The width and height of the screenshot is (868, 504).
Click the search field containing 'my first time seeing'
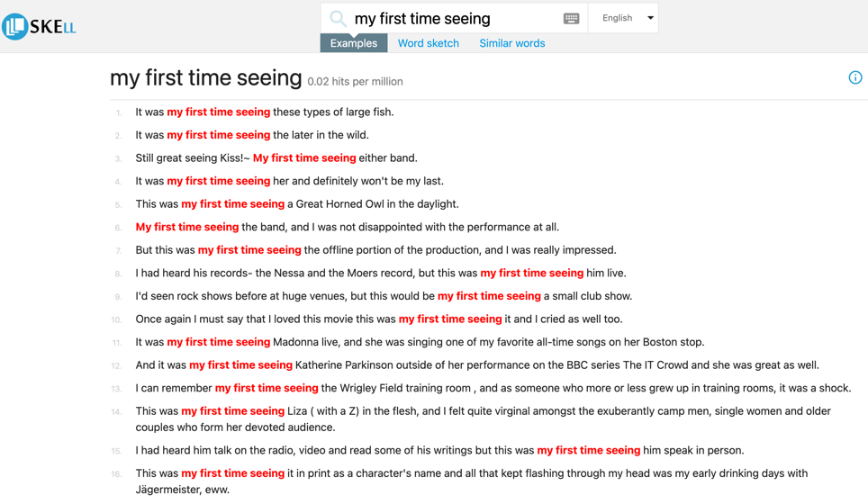[x=454, y=18]
